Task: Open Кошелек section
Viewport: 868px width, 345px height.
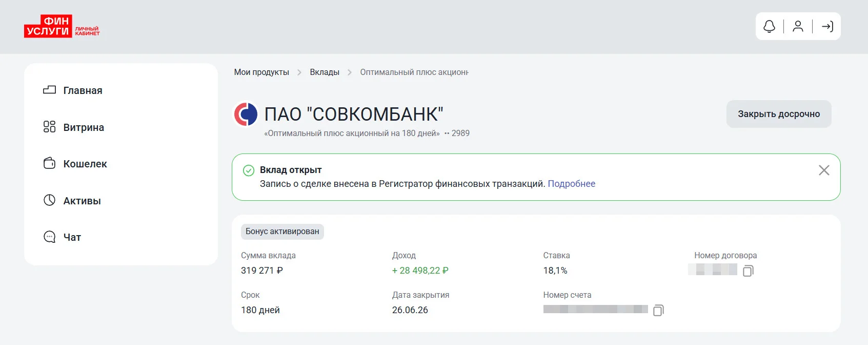Action: click(x=85, y=164)
